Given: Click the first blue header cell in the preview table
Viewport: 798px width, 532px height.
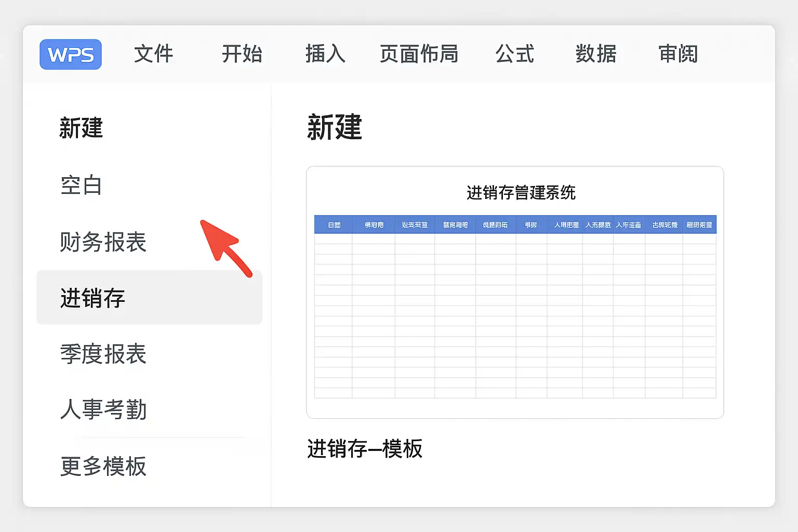Looking at the screenshot, I should 334,225.
